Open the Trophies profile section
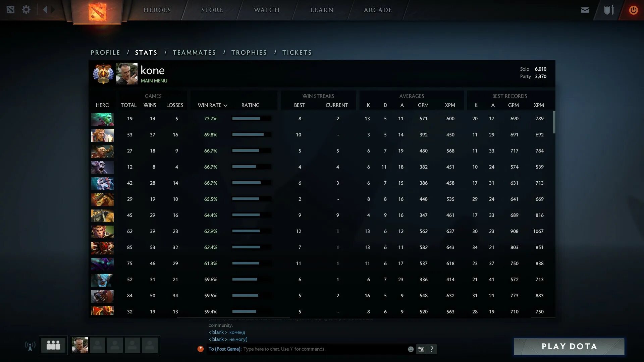 [249, 53]
